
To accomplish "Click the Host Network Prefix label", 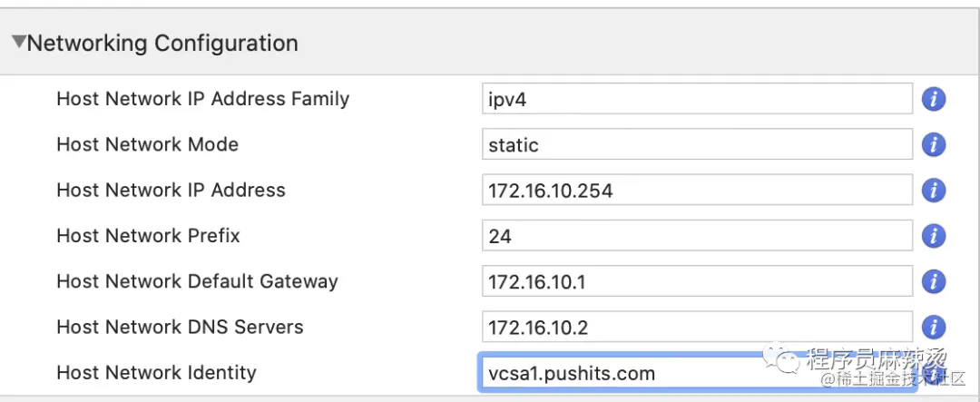I will pos(148,236).
